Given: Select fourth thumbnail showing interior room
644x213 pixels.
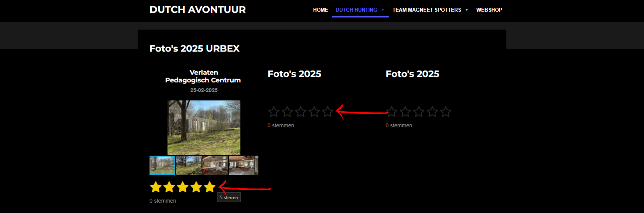Looking at the screenshot, I should click(241, 165).
